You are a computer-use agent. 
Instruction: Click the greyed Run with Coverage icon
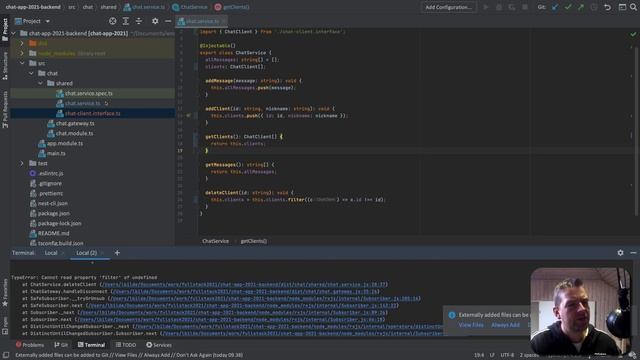point(512,7)
